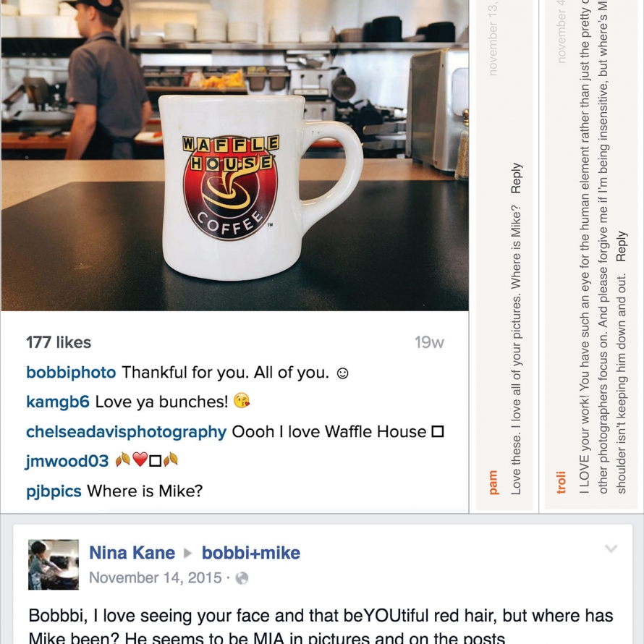Click the 177 likes count
The width and height of the screenshot is (644, 644).
tap(59, 342)
